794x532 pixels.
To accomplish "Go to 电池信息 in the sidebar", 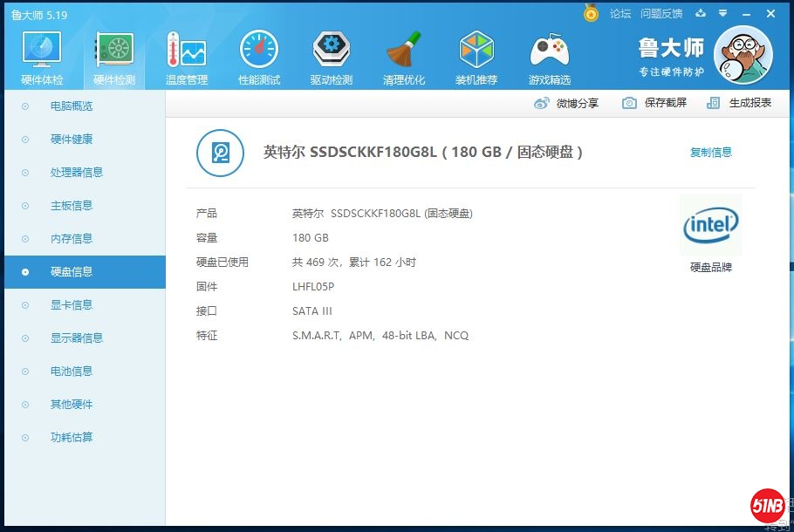I will point(72,372).
